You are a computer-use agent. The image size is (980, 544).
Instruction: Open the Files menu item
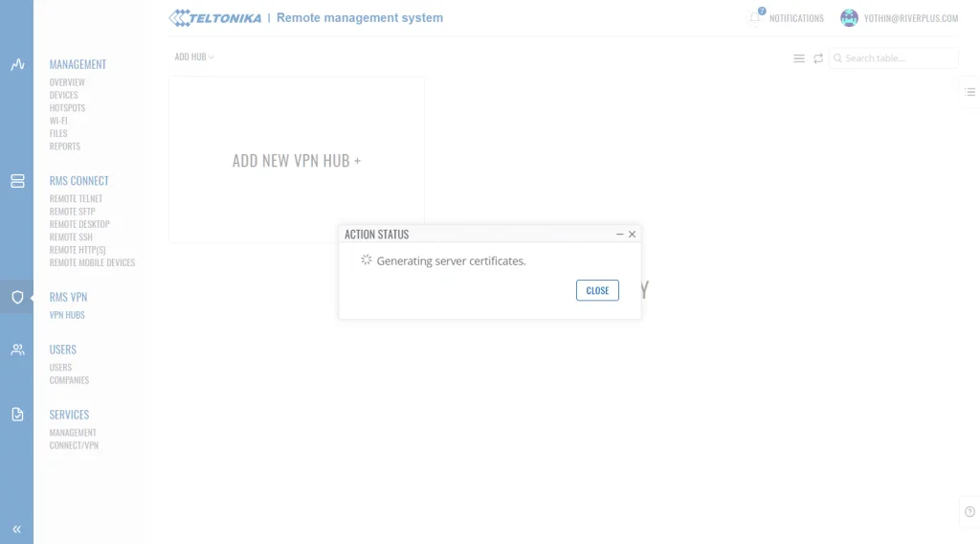click(x=58, y=134)
